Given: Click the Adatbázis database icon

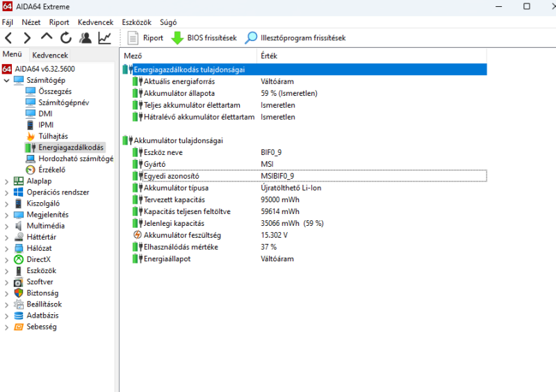Looking at the screenshot, I should pos(19,316).
